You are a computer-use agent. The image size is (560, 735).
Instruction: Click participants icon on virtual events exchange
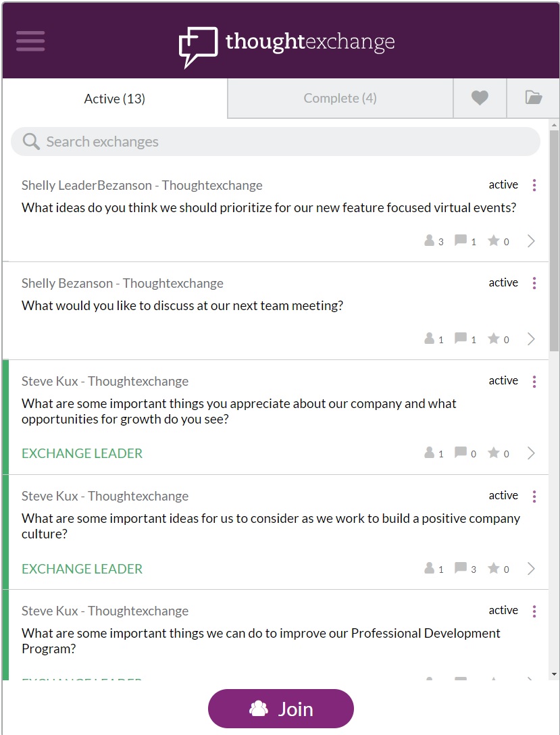click(x=429, y=240)
